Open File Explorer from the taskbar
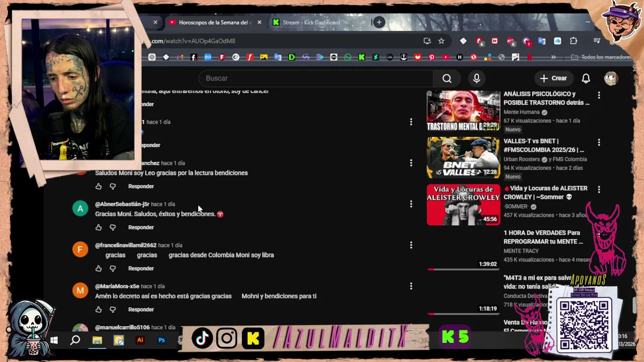644x362 pixels. tap(97, 340)
